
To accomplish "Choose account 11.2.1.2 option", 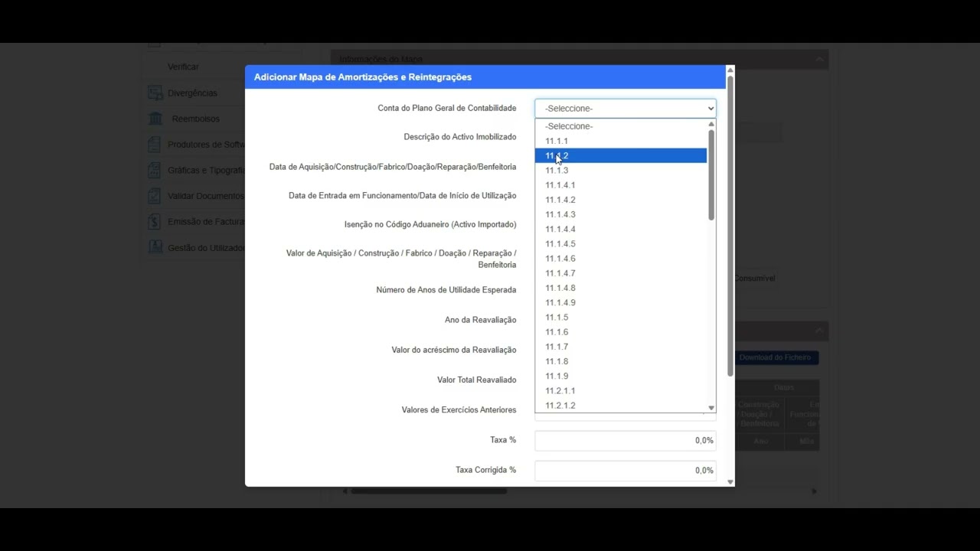I will pos(620,406).
